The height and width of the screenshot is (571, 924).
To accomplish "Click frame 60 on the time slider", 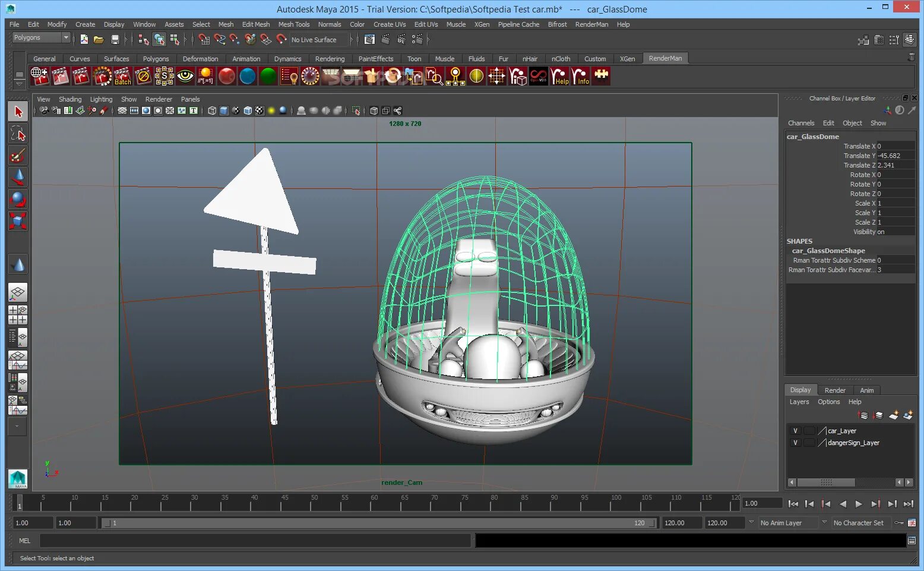I will pyautogui.click(x=374, y=504).
